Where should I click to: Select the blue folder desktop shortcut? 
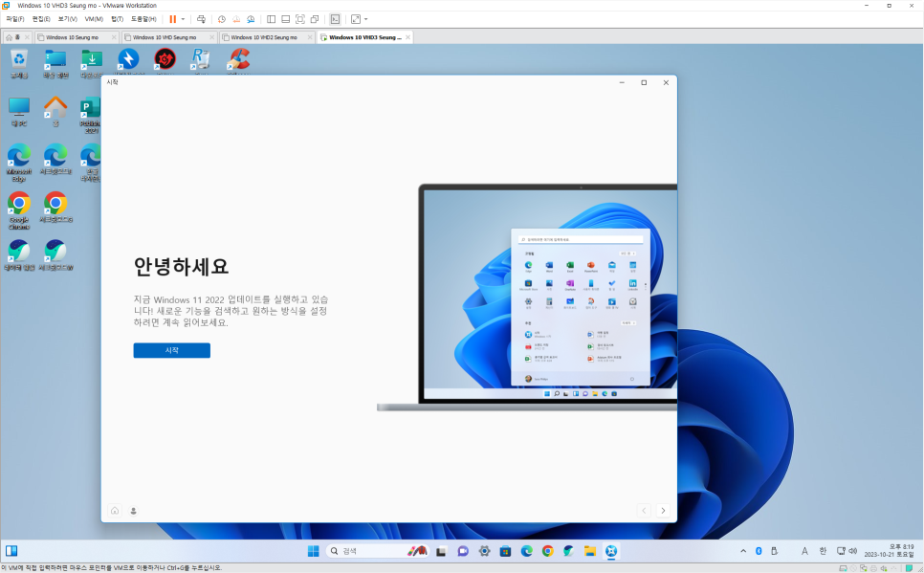click(x=55, y=64)
